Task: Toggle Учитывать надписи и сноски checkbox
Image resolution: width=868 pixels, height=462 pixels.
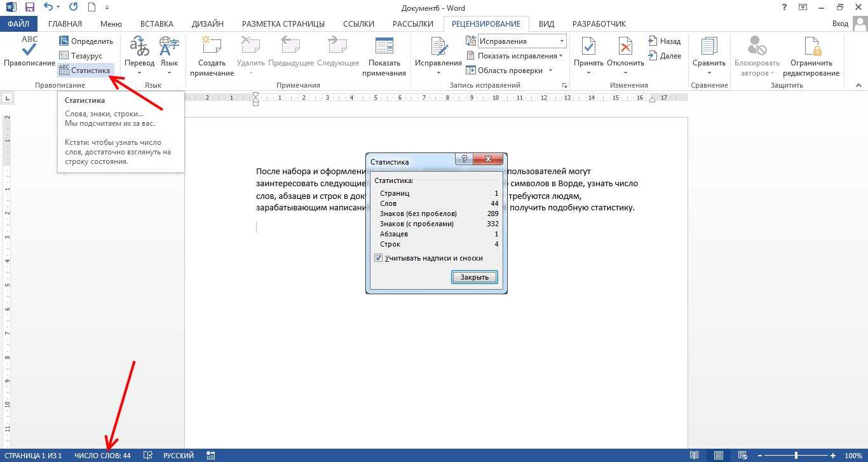Action: click(378, 258)
